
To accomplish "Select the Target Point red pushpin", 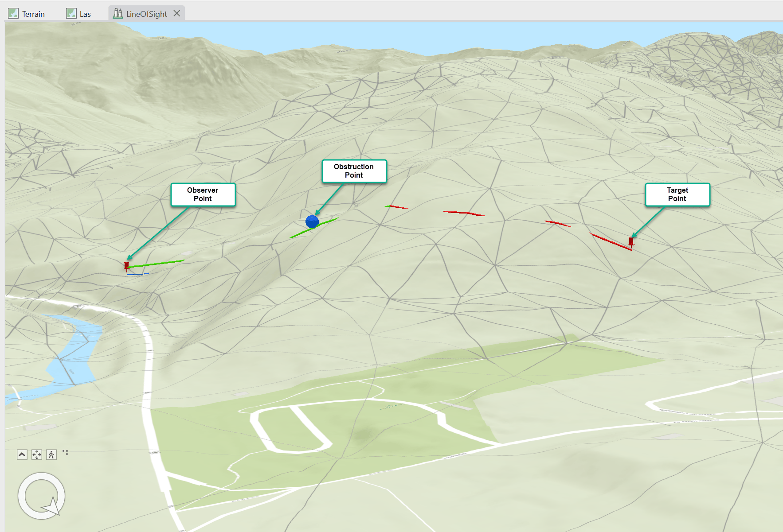I will pos(631,241).
